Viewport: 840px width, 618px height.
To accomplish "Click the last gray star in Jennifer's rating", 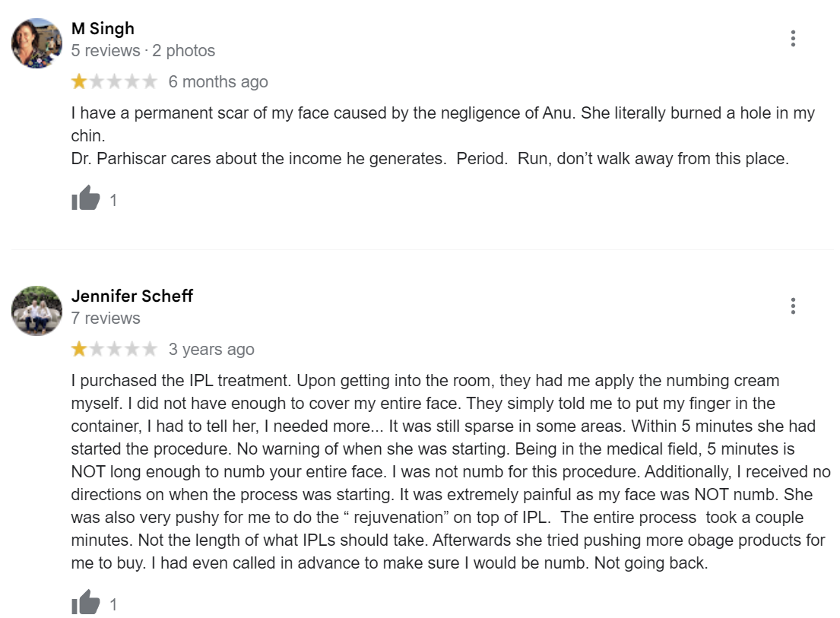I will (149, 349).
